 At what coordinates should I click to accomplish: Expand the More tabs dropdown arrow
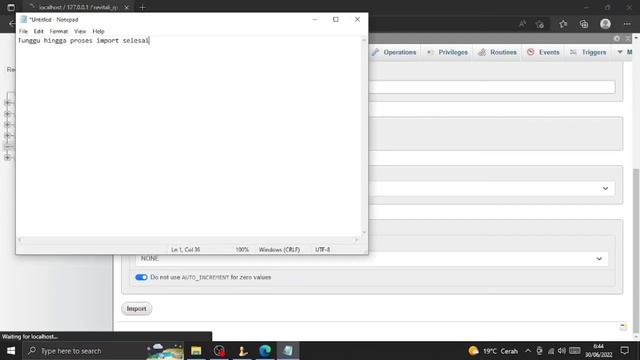tap(620, 52)
